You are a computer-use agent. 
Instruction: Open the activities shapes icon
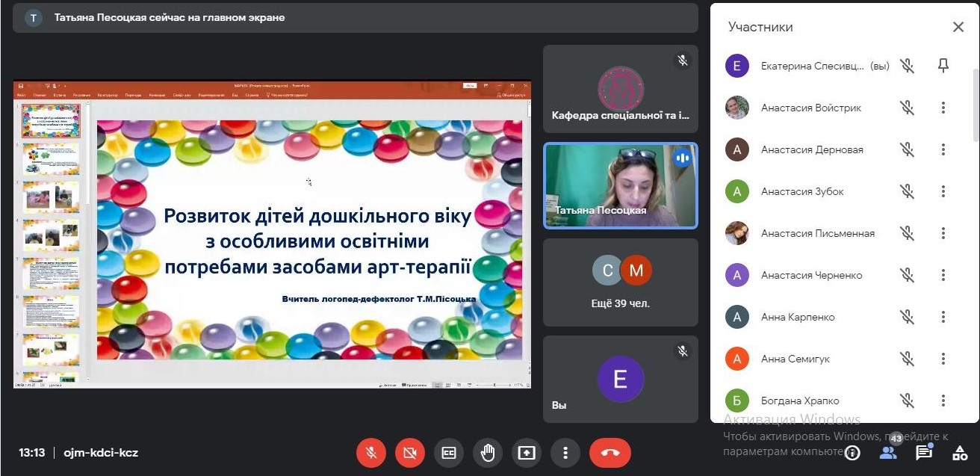960,453
